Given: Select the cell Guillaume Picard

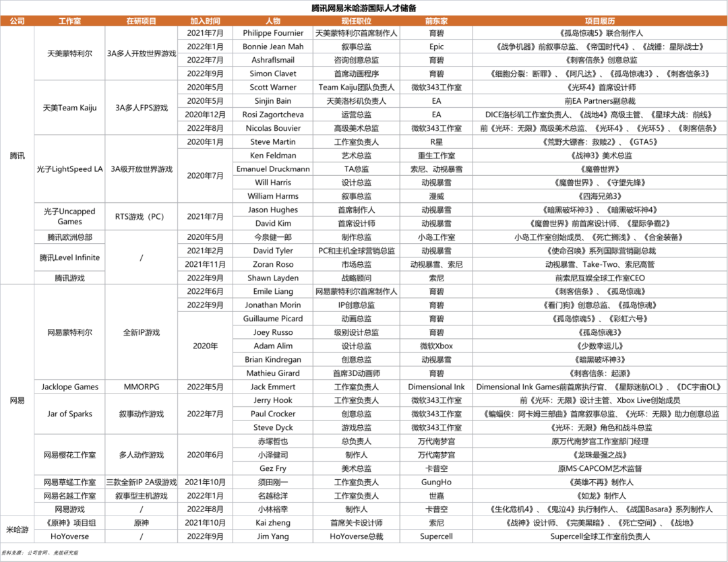Looking at the screenshot, I should (273, 318).
